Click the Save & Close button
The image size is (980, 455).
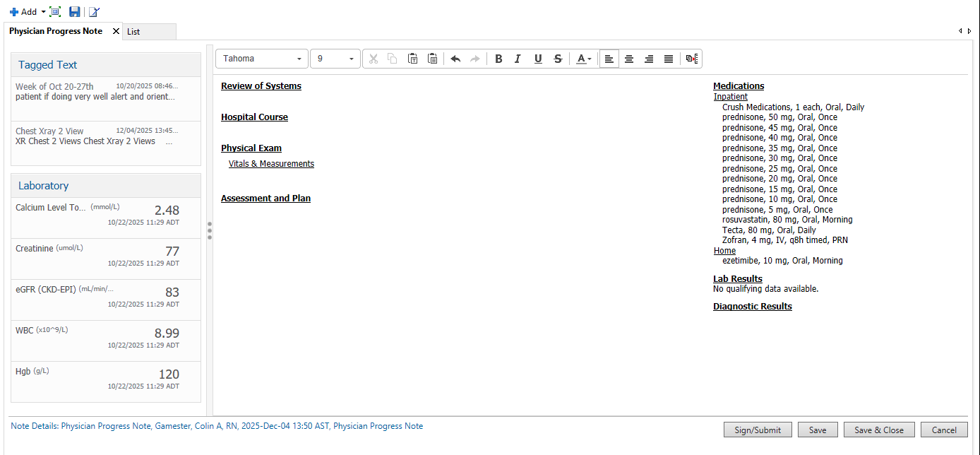878,430
